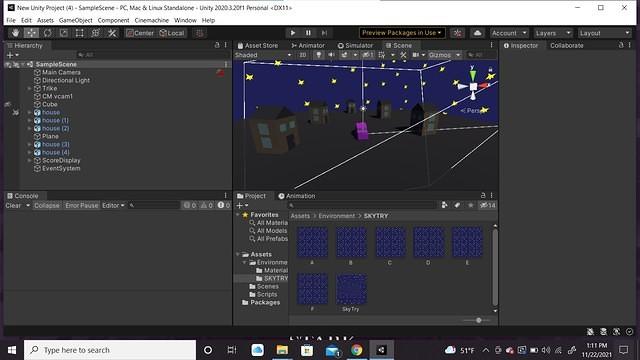Toggle 2D view in Scene
Viewport: 640px width, 360px height.
click(302, 55)
